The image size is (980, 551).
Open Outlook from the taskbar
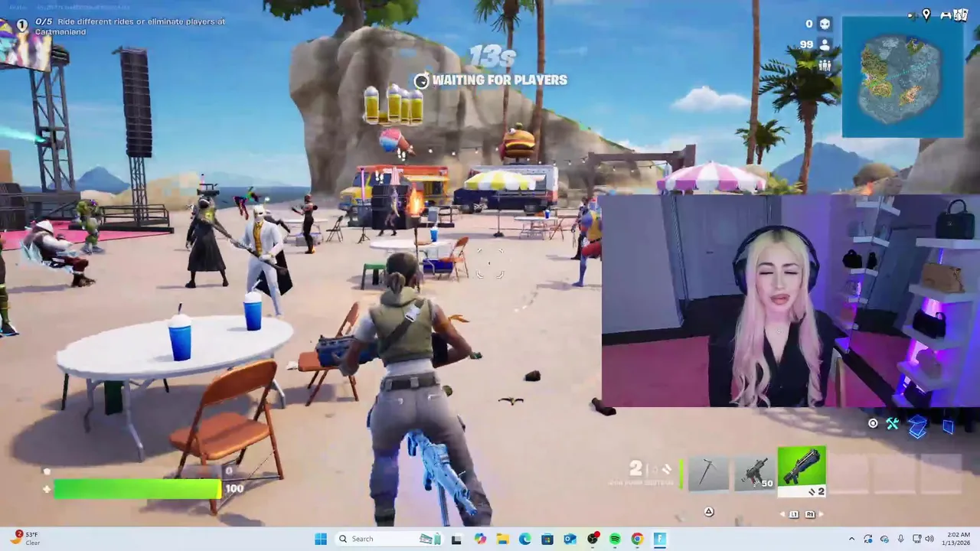570,539
